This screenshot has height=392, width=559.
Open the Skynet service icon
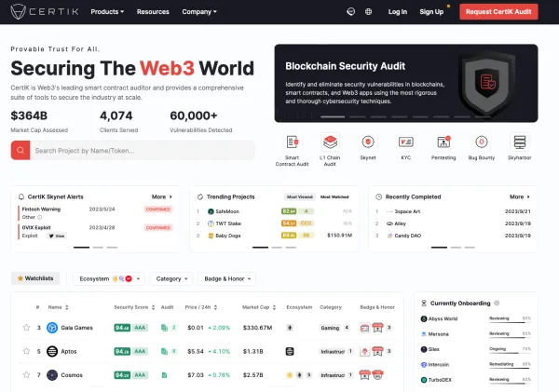(368, 142)
